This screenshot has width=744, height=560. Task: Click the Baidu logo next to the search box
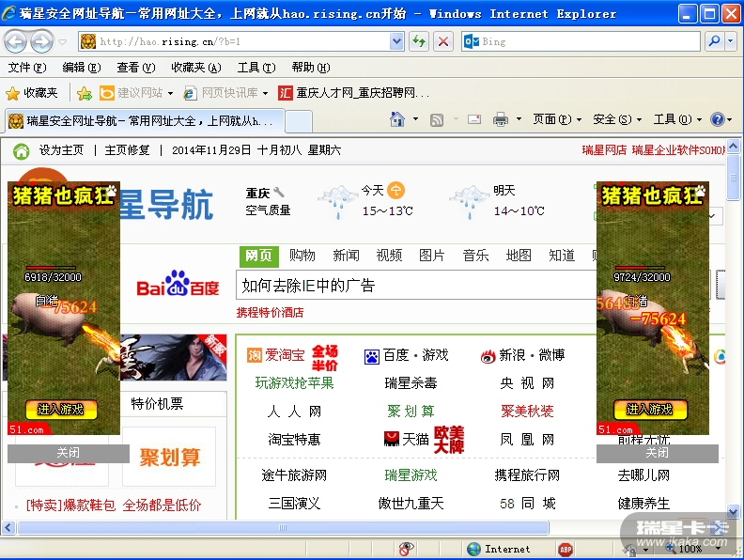178,284
